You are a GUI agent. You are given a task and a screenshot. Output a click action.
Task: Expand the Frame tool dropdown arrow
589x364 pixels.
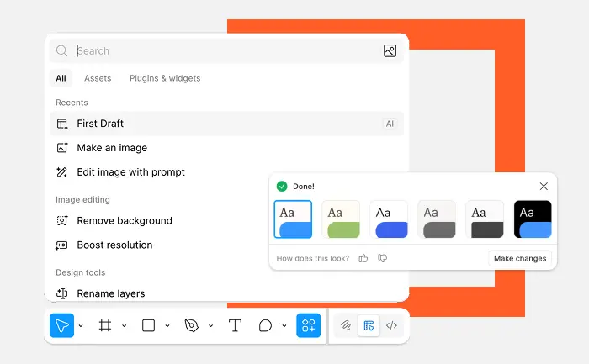coord(125,326)
